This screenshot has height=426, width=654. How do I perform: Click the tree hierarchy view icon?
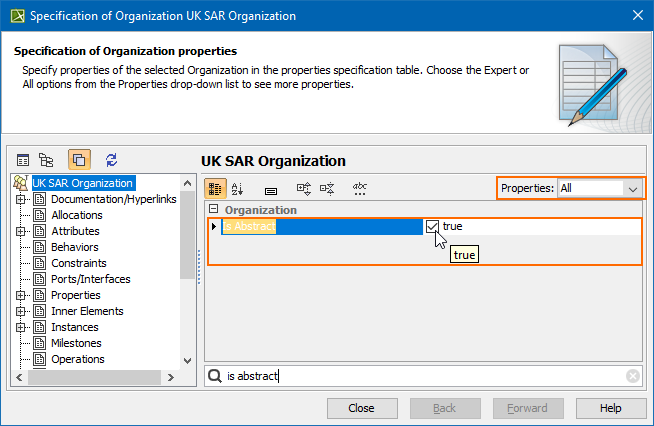coord(46,160)
